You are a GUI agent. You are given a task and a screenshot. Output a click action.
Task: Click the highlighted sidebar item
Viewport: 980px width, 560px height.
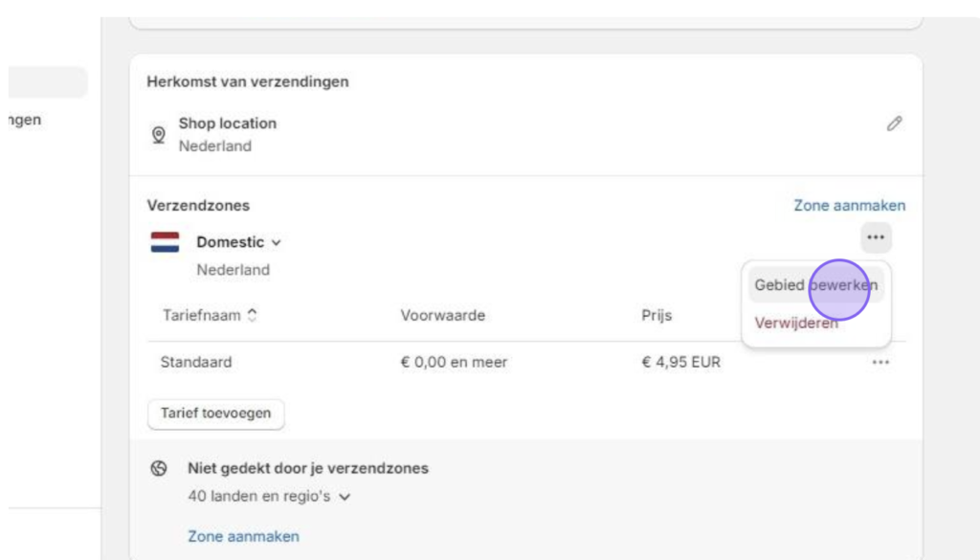[48, 82]
